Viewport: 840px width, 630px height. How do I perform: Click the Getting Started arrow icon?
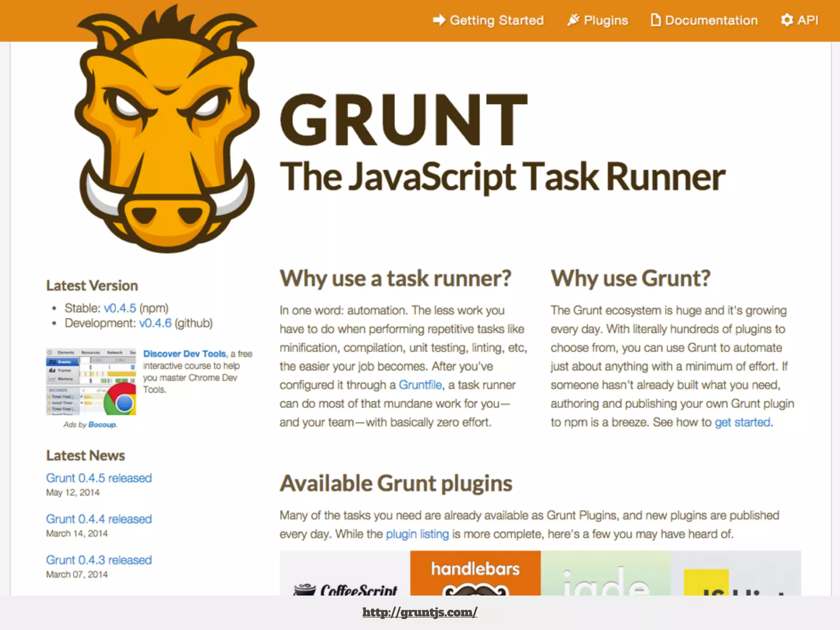(439, 20)
